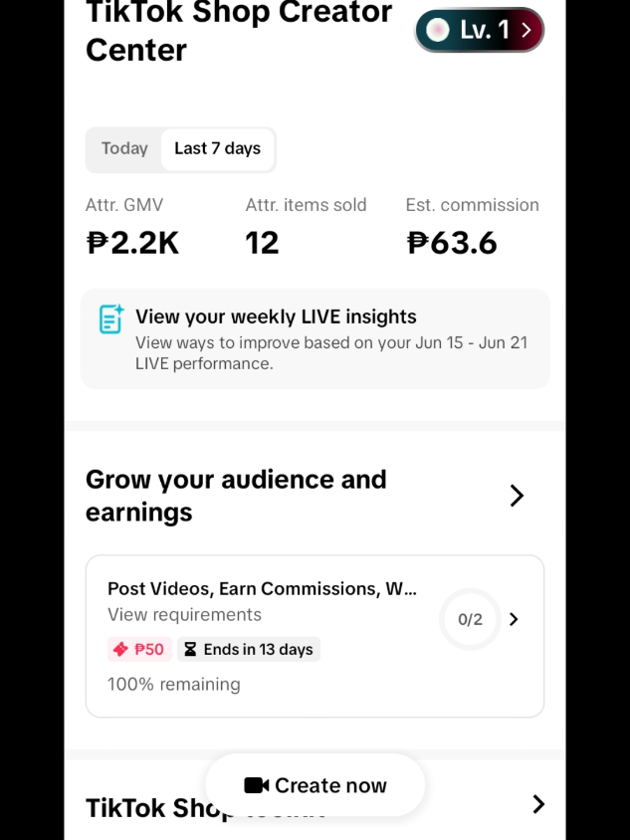Switch to the Today tab
Screen dimensions: 630x840
click(x=124, y=148)
